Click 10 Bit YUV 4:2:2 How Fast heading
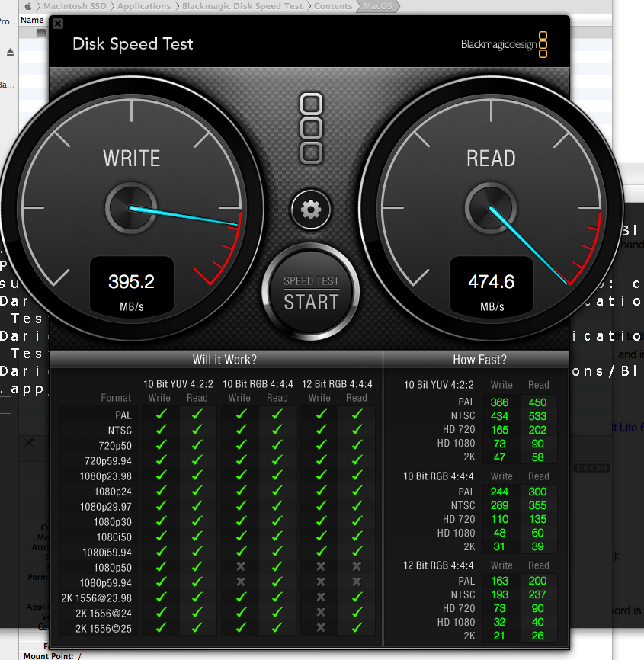This screenshot has height=660, width=644. (x=438, y=385)
